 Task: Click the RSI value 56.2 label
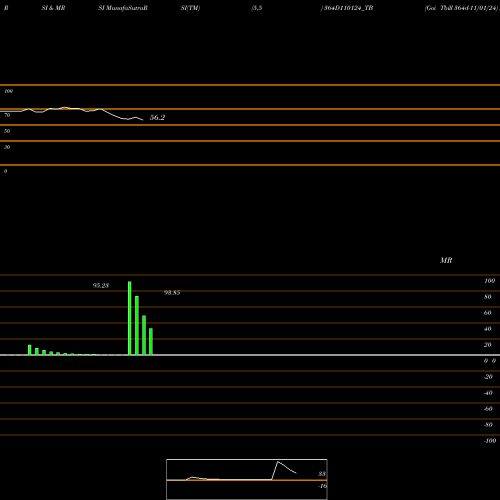(157, 117)
